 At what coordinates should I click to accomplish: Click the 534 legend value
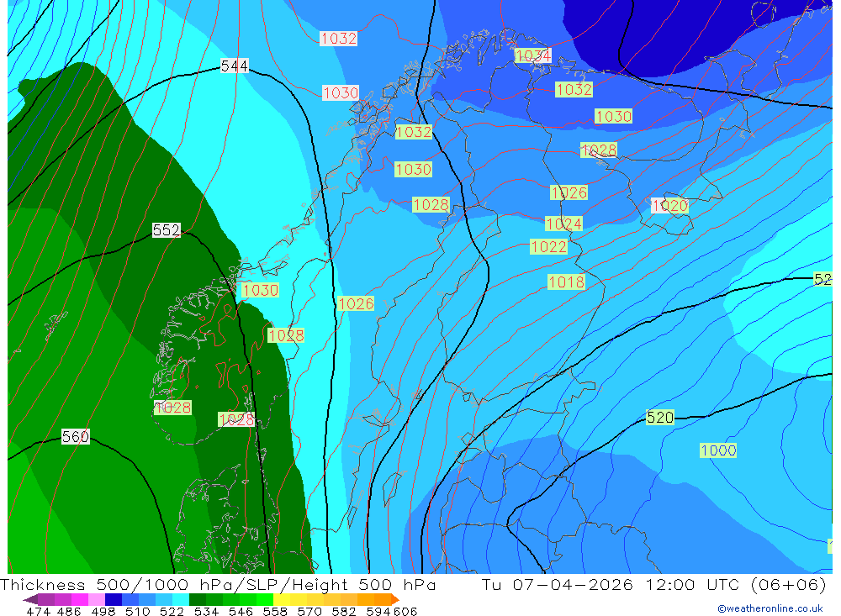pos(207,611)
